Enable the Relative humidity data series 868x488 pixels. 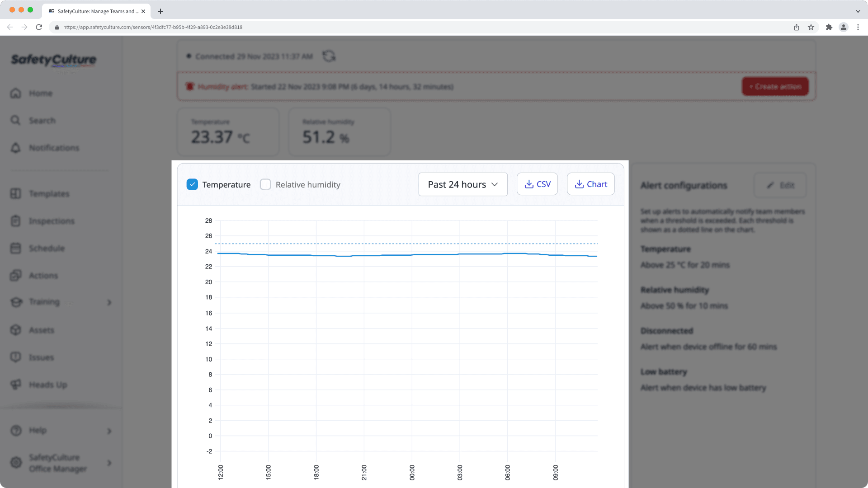point(265,184)
